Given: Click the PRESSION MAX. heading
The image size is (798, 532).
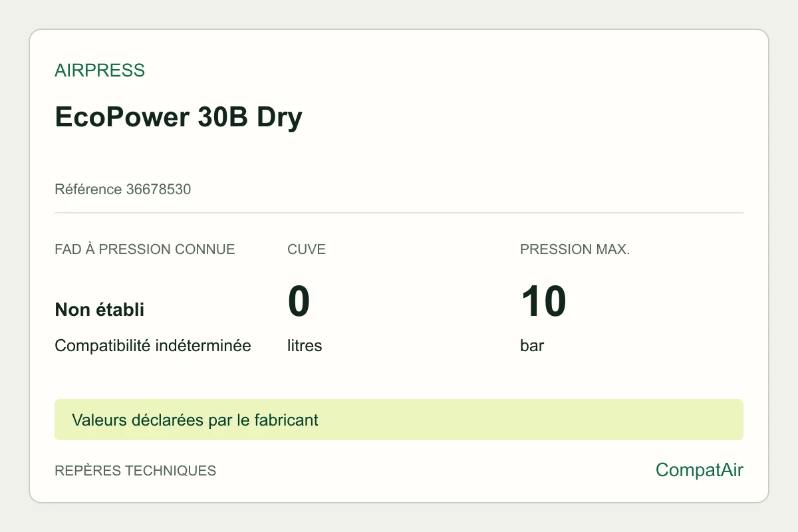Looking at the screenshot, I should 575,249.
